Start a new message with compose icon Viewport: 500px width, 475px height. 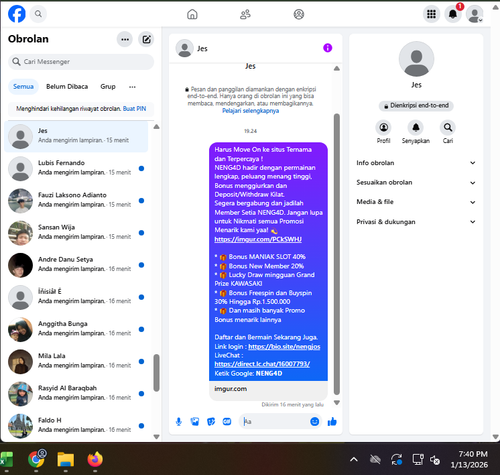tap(146, 39)
